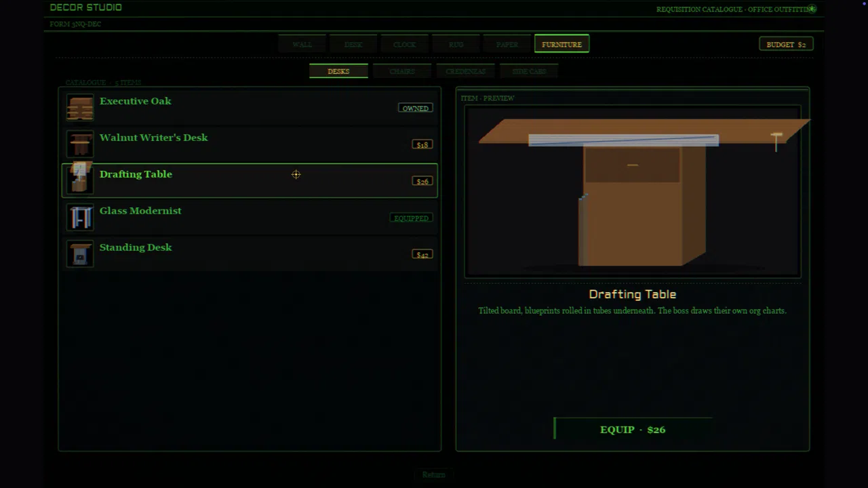Open the Side Cabs sub-tab
Screen dimensions: 868x488
tap(529, 71)
